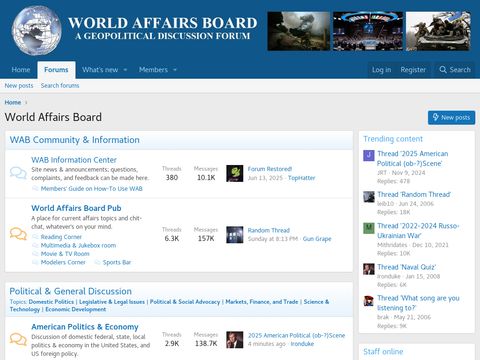Expand the What's new dropdown arrow

click(x=125, y=70)
